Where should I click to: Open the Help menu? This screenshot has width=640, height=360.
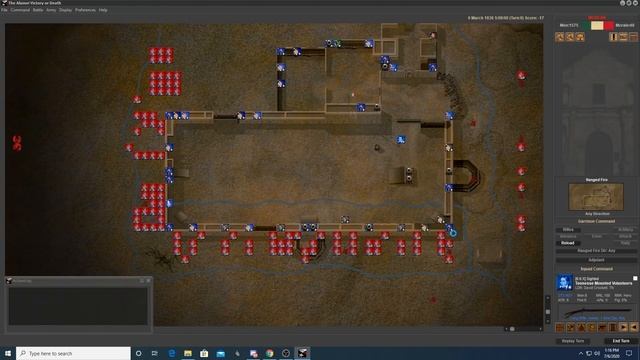[x=103, y=10]
